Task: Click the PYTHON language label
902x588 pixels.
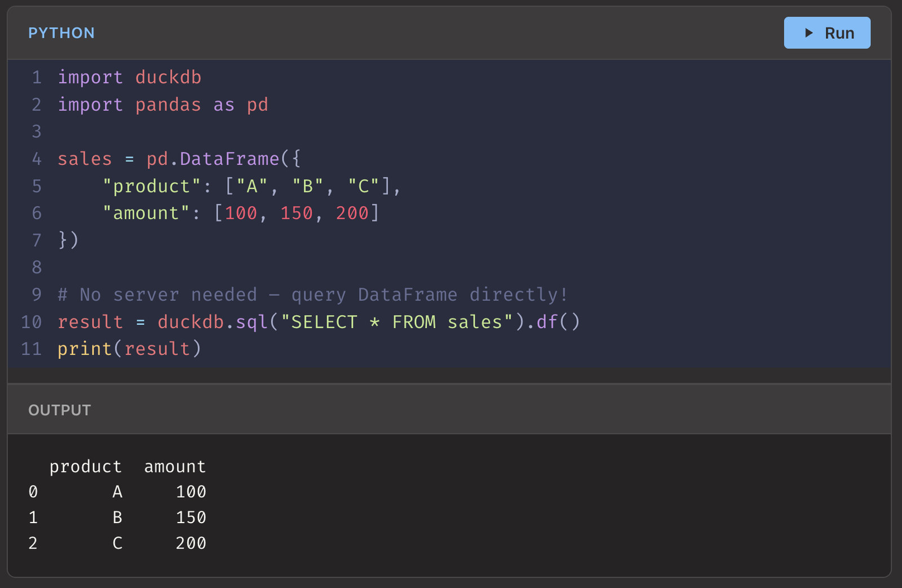Action: coord(61,33)
